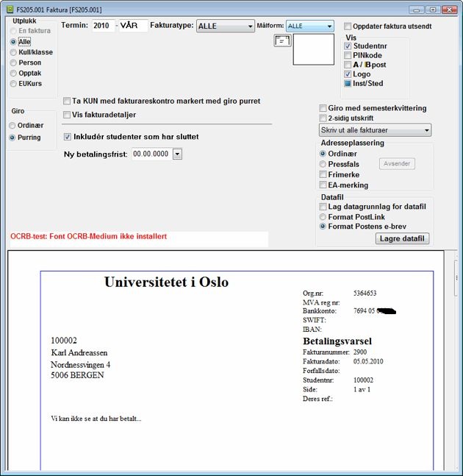Enable the PINkode checkbox
The width and height of the screenshot is (463, 476).
[348, 56]
